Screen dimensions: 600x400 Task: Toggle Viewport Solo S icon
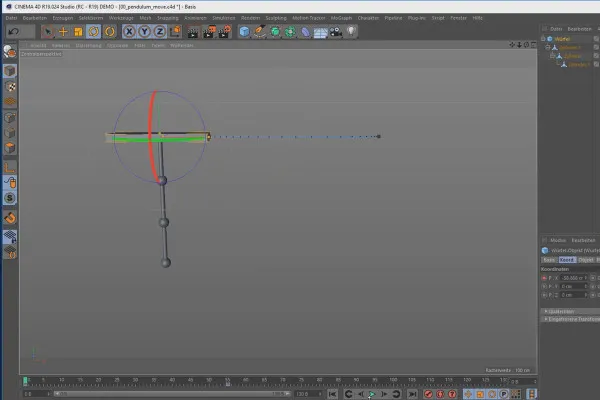click(x=10, y=198)
